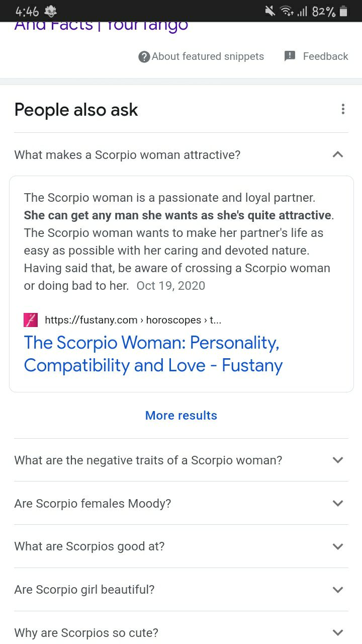Tap the Feedback flag icon

click(290, 56)
